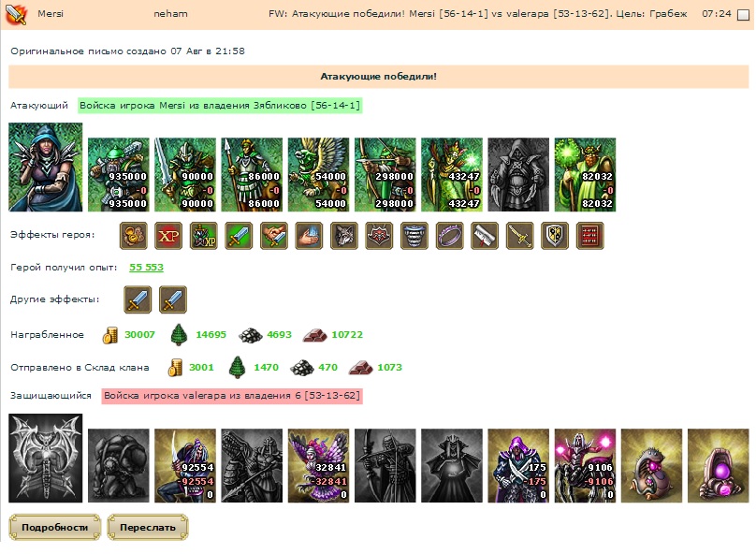Click the first sword icon under Другие эффекты
Viewport: 756px width, 554px height.
(x=138, y=299)
